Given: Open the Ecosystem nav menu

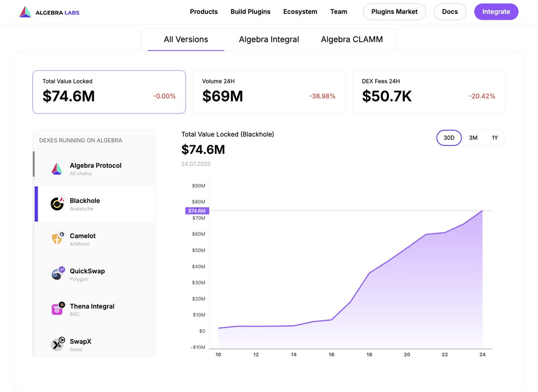Looking at the screenshot, I should [x=300, y=12].
